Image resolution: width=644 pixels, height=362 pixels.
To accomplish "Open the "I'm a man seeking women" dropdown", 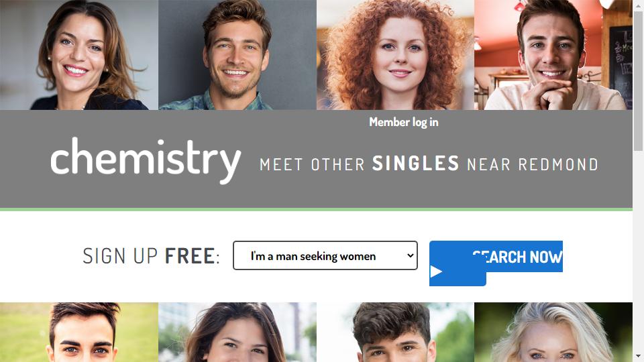I will click(325, 255).
